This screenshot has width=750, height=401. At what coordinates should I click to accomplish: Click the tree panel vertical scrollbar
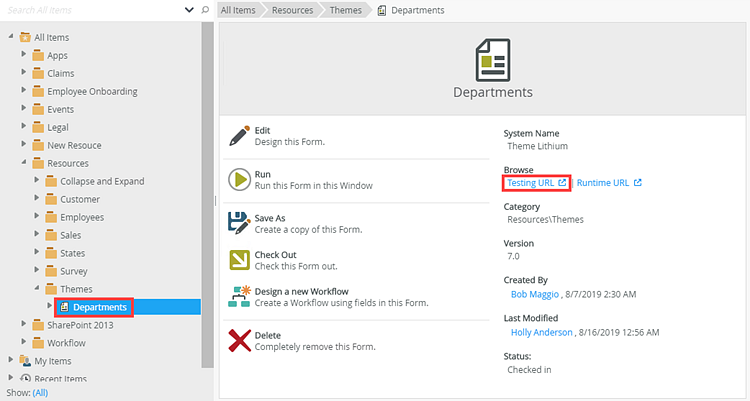click(x=208, y=195)
